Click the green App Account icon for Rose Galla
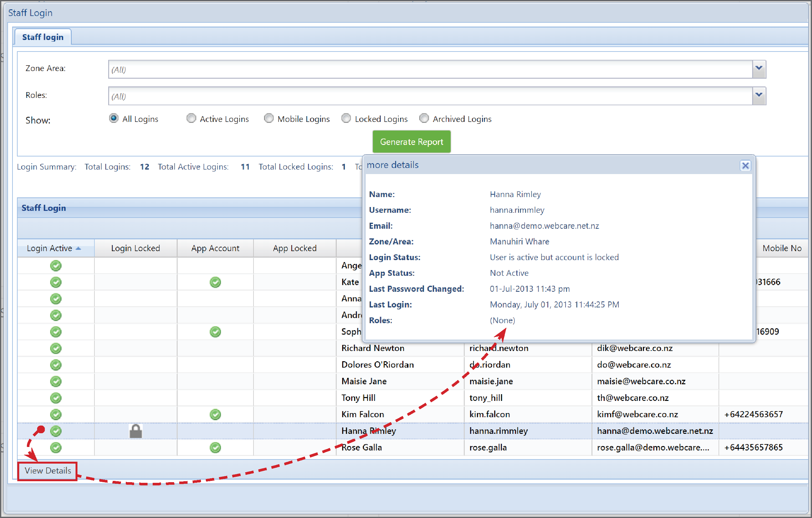This screenshot has width=812, height=518. pos(215,448)
